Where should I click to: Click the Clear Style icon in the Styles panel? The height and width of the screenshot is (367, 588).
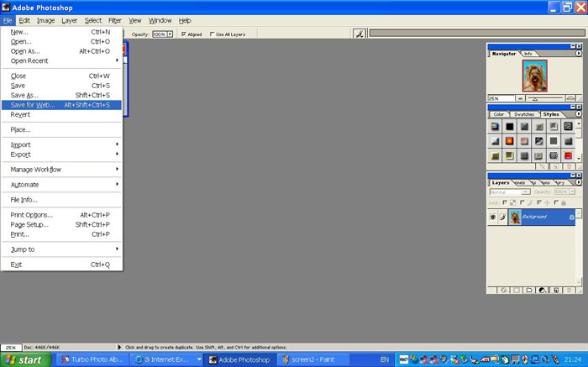point(542,166)
